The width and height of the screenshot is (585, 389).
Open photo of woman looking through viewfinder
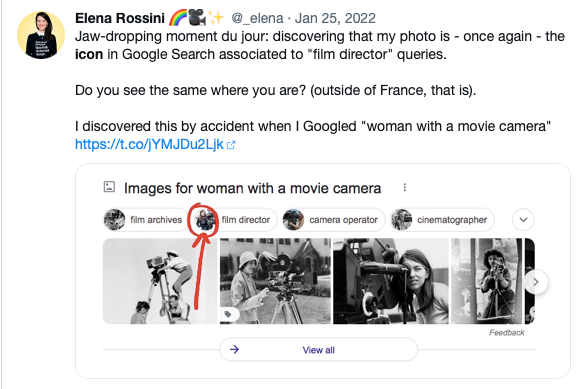point(391,281)
